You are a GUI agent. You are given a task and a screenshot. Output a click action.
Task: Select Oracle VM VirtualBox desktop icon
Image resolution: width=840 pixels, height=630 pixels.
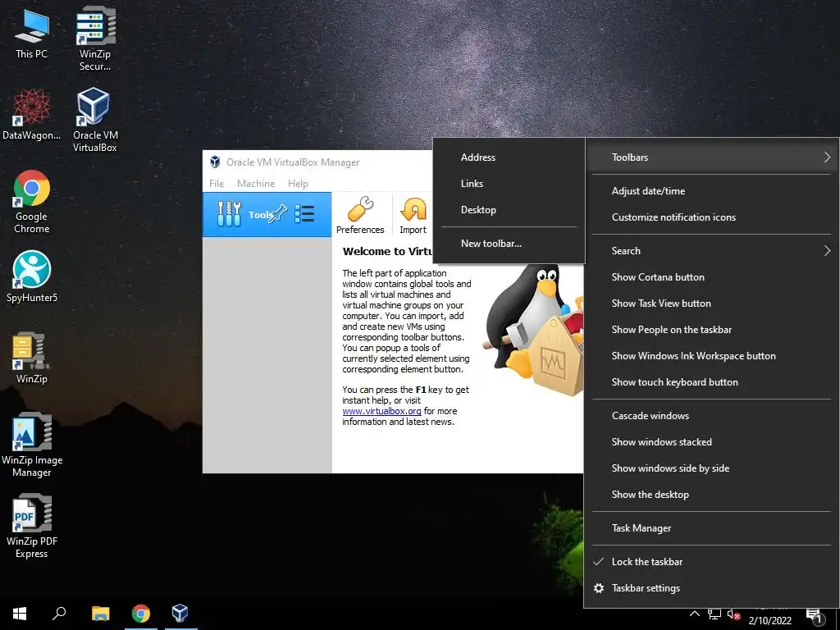[x=95, y=120]
